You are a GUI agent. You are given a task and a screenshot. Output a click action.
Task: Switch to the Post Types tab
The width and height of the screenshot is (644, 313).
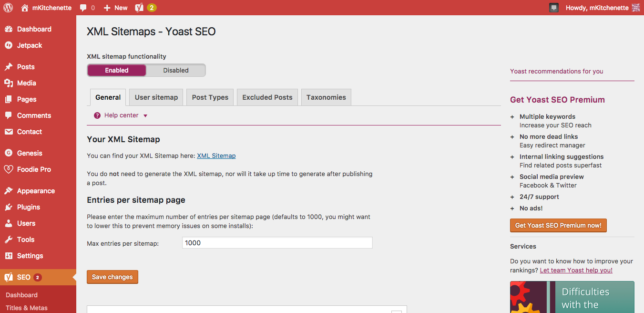pyautogui.click(x=210, y=97)
